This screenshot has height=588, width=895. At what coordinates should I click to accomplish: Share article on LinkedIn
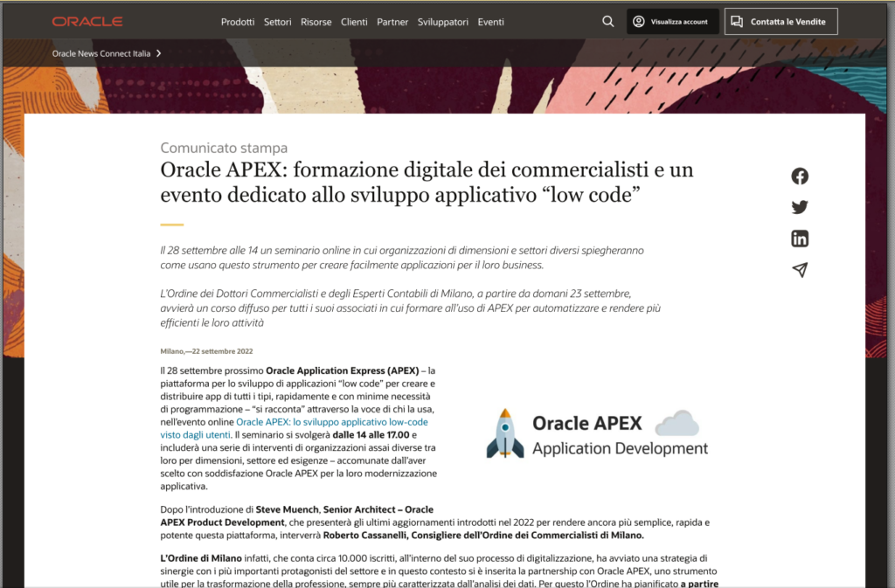pyautogui.click(x=800, y=239)
